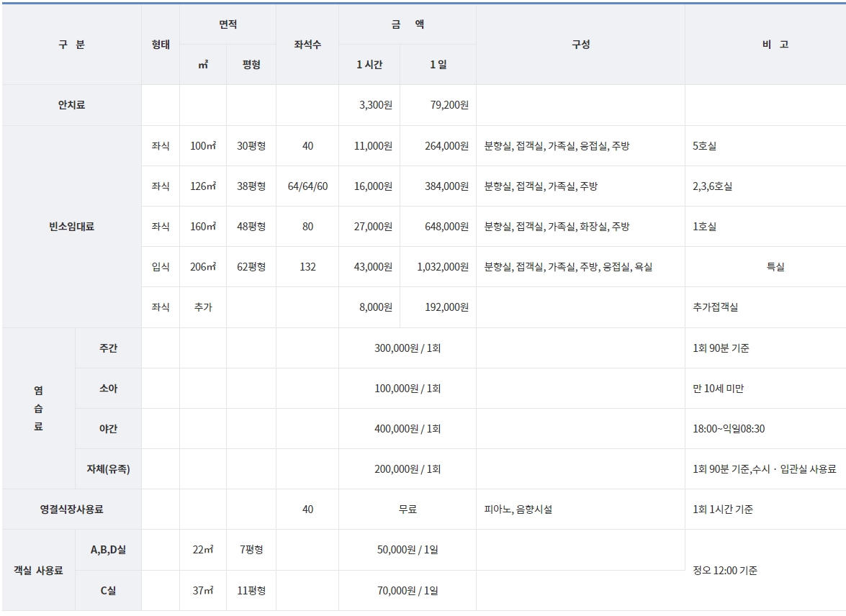The height and width of the screenshot is (616, 846).
Task: Click the 영결식장사용료 row label
Action: click(x=71, y=509)
